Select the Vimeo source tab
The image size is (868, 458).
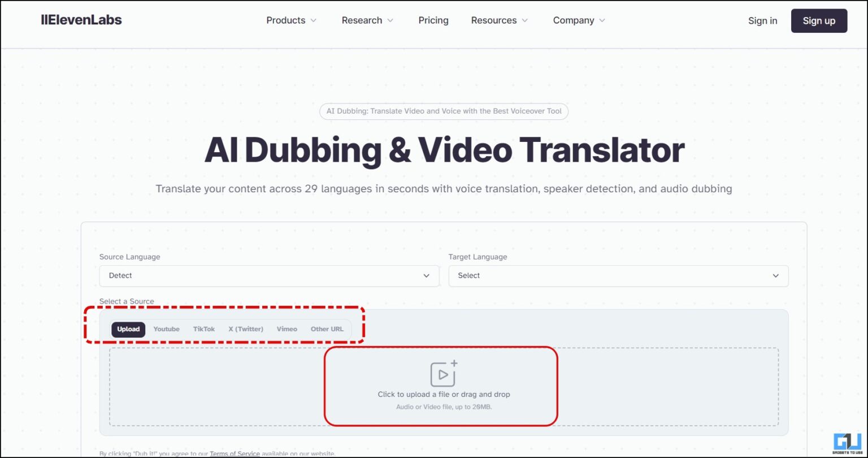(287, 329)
